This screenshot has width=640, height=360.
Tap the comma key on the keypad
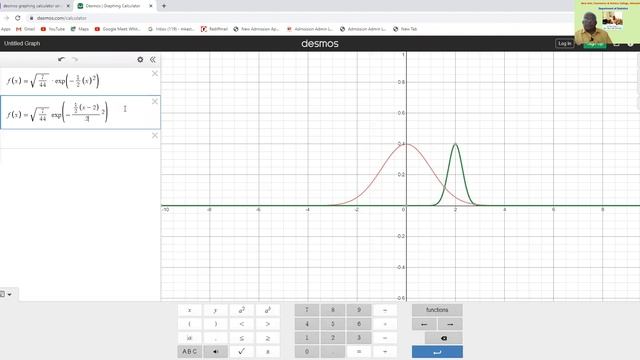(x=216, y=338)
